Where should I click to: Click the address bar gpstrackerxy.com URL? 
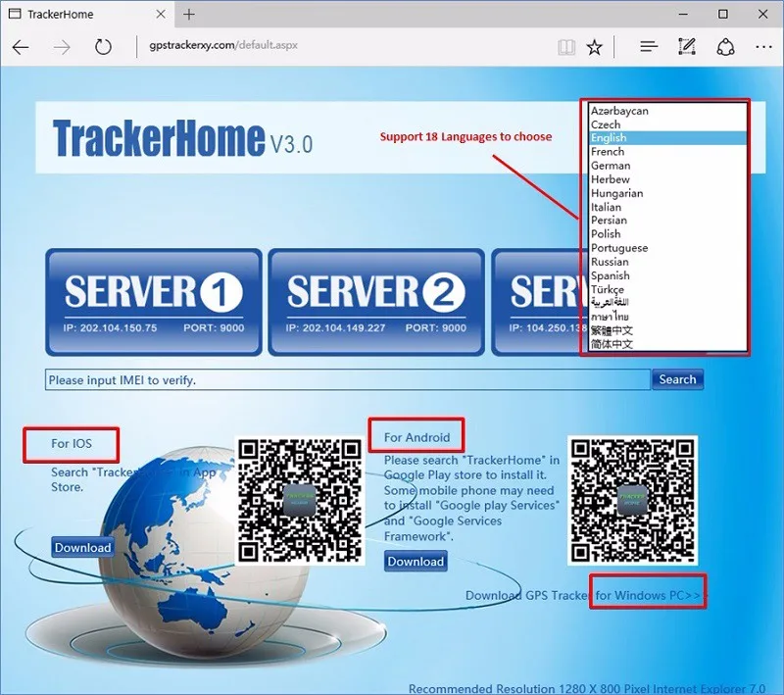tap(223, 45)
